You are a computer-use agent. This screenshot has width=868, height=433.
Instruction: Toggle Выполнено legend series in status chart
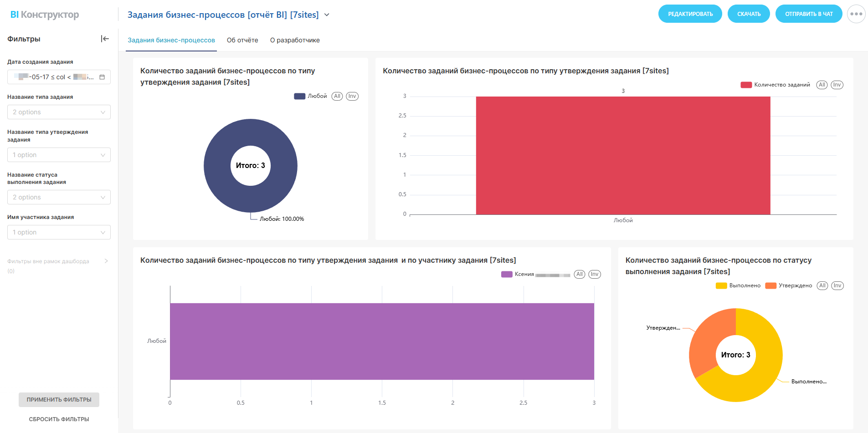pyautogui.click(x=738, y=285)
